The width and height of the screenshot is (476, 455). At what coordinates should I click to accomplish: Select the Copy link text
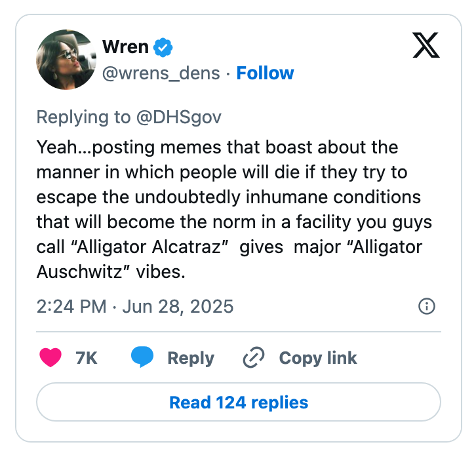[318, 358]
